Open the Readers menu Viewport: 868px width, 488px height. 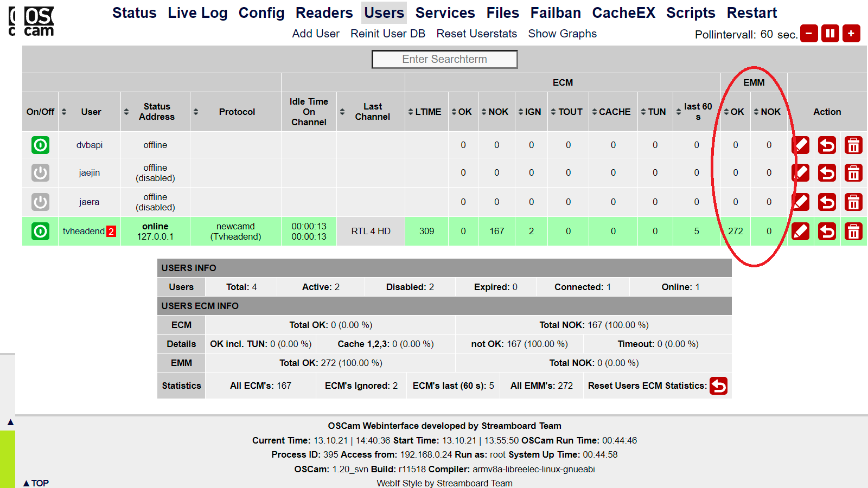[324, 13]
